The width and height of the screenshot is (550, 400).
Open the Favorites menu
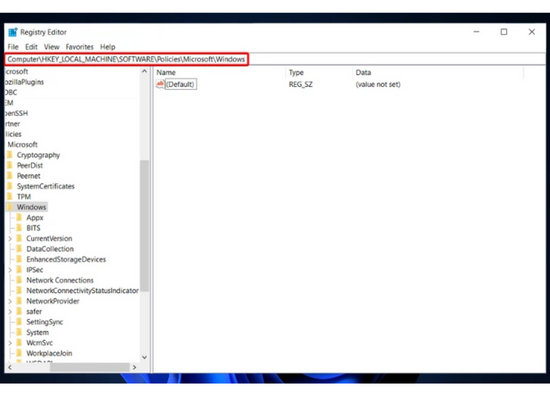pyautogui.click(x=80, y=47)
